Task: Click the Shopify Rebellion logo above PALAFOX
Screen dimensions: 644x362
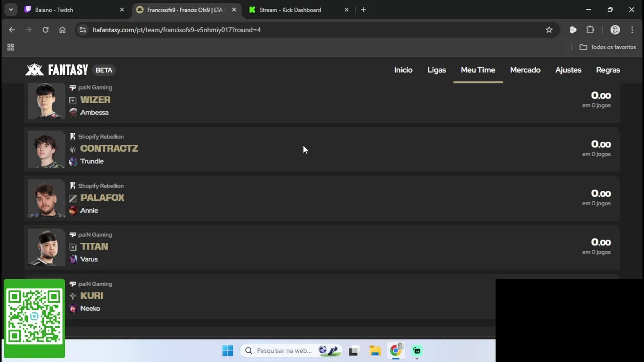Action: 73,186
